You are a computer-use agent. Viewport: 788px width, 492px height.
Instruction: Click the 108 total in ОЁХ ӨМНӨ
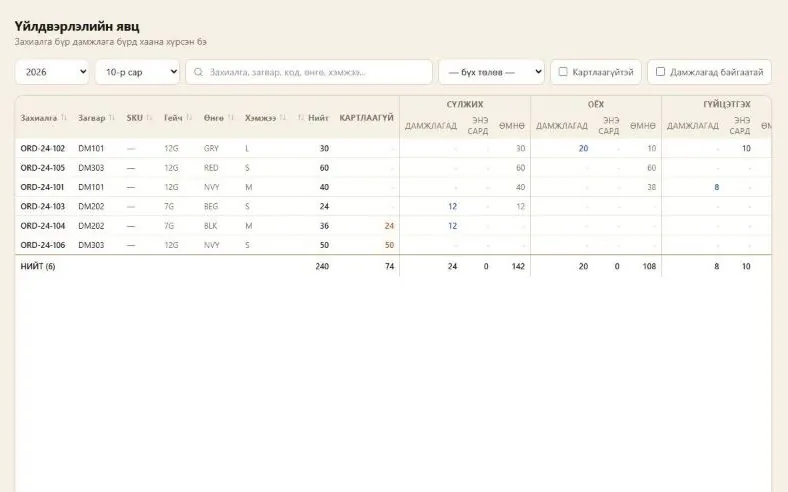[649, 266]
